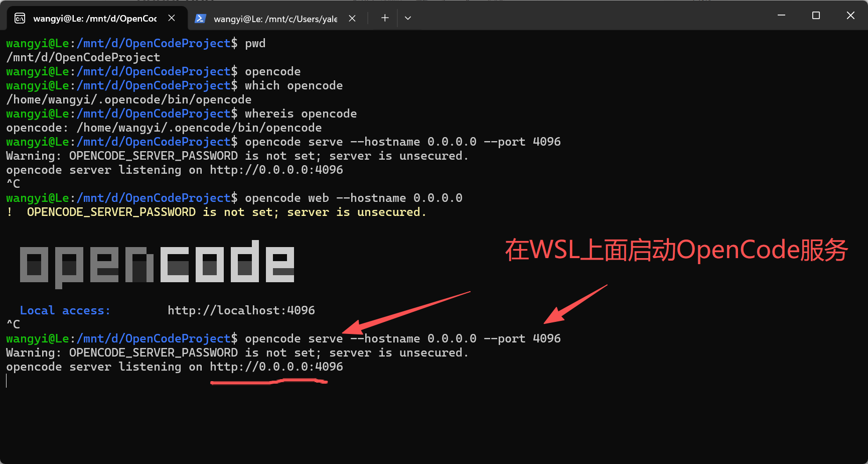The height and width of the screenshot is (464, 868).
Task: Select the blue /mnt/d/OpenCodeProject prompt path
Action: click(154, 338)
